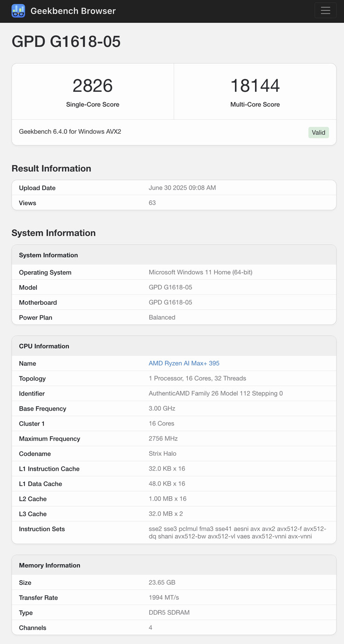Open the hamburger navigation menu

pyautogui.click(x=325, y=11)
